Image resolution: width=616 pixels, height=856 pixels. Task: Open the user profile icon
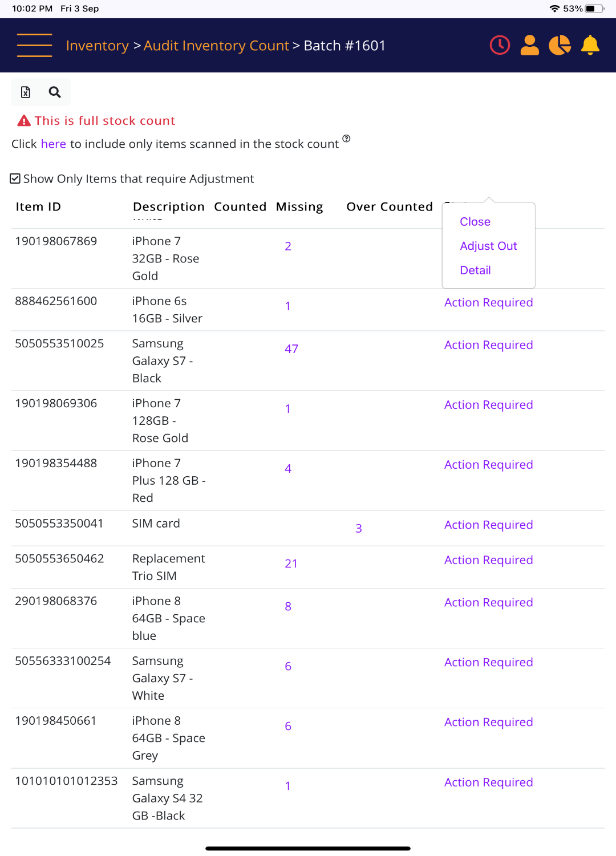point(530,45)
